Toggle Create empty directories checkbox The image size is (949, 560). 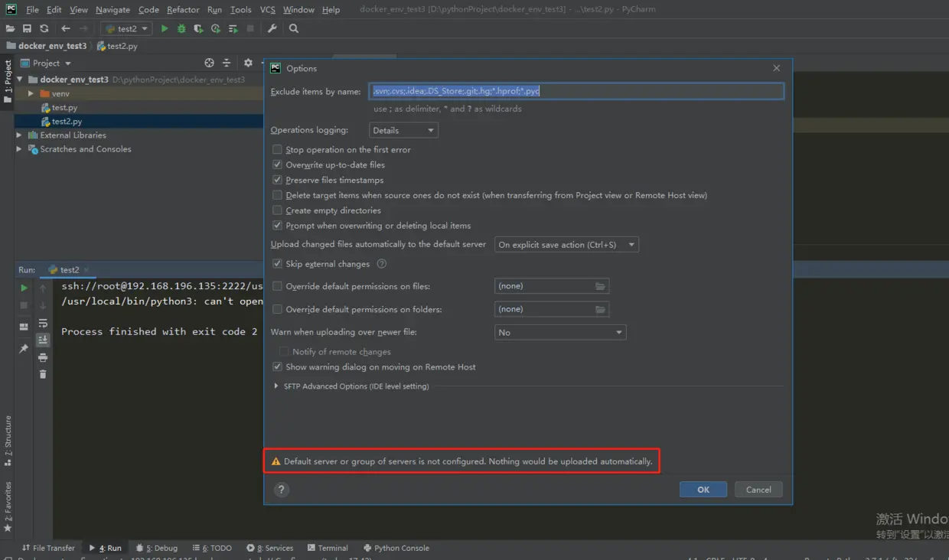click(278, 210)
